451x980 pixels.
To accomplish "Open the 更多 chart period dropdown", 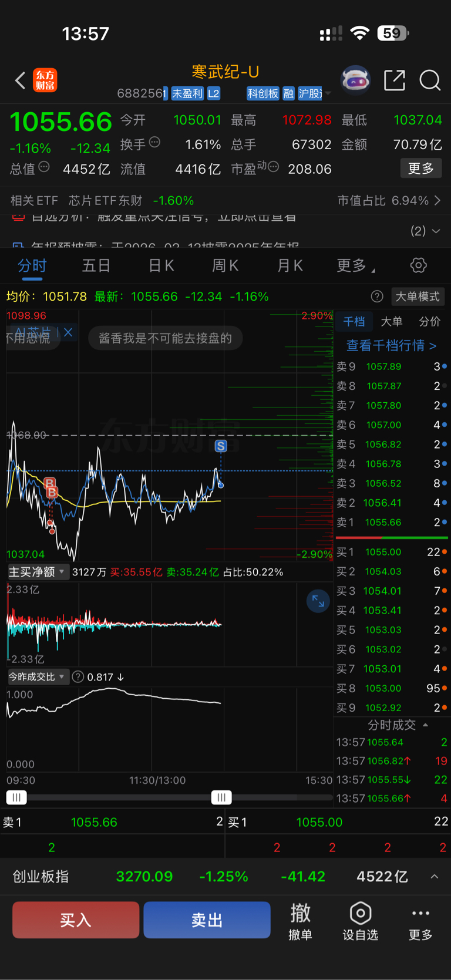I will click(356, 265).
